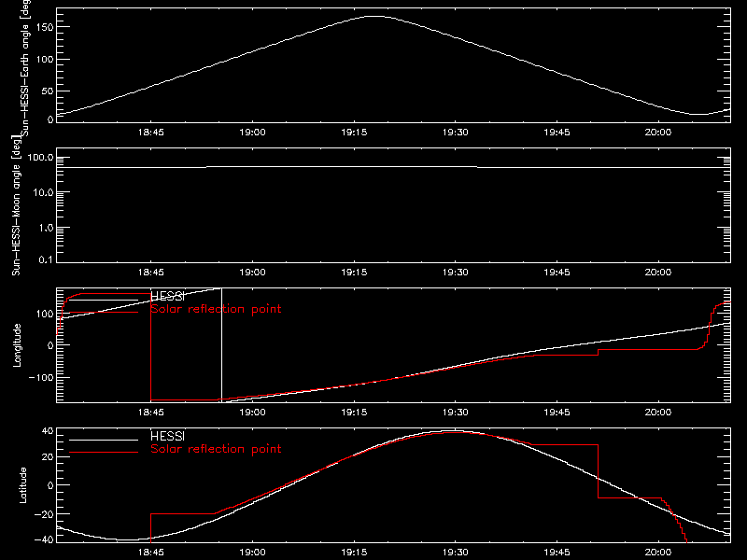Select 19:45 time label under Earth angle plot
This screenshot has width=747, height=560.
557,132
